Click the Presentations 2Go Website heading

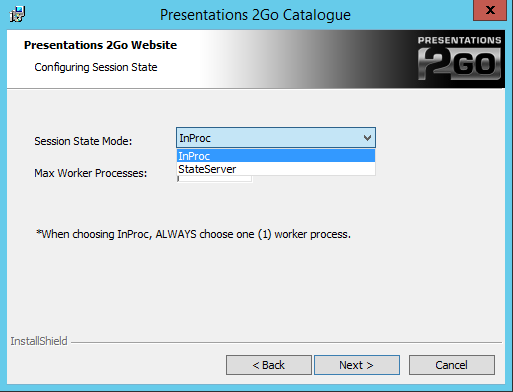[100, 45]
